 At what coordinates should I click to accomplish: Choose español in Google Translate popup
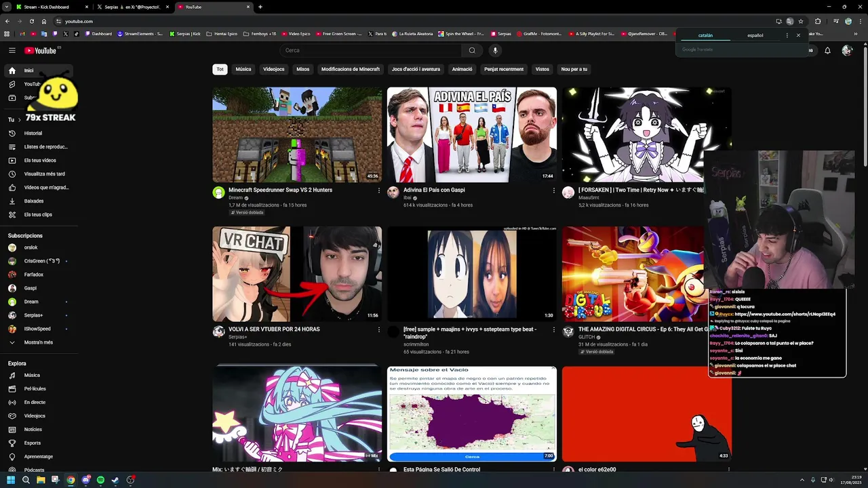tap(755, 35)
